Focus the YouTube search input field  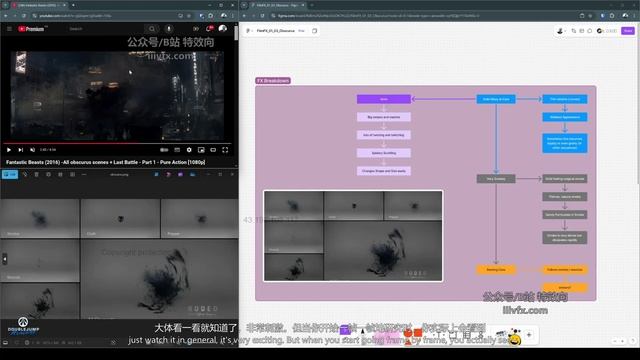(x=106, y=29)
